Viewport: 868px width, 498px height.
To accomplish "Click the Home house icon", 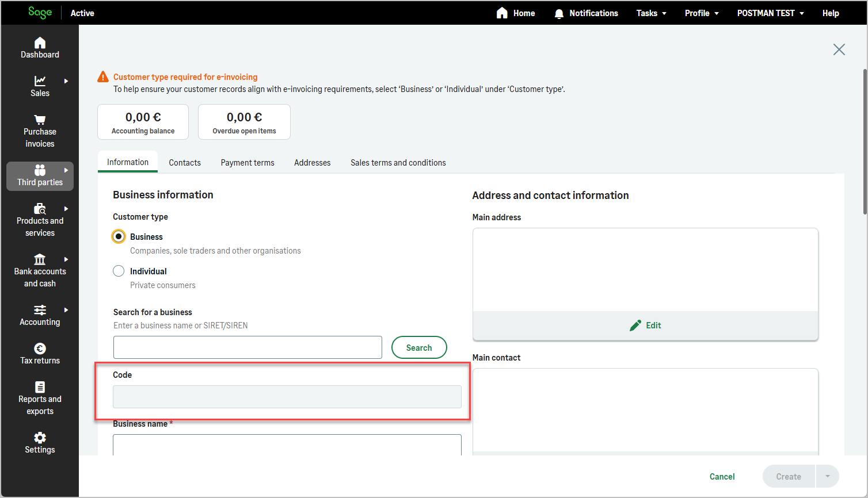I will [x=502, y=13].
